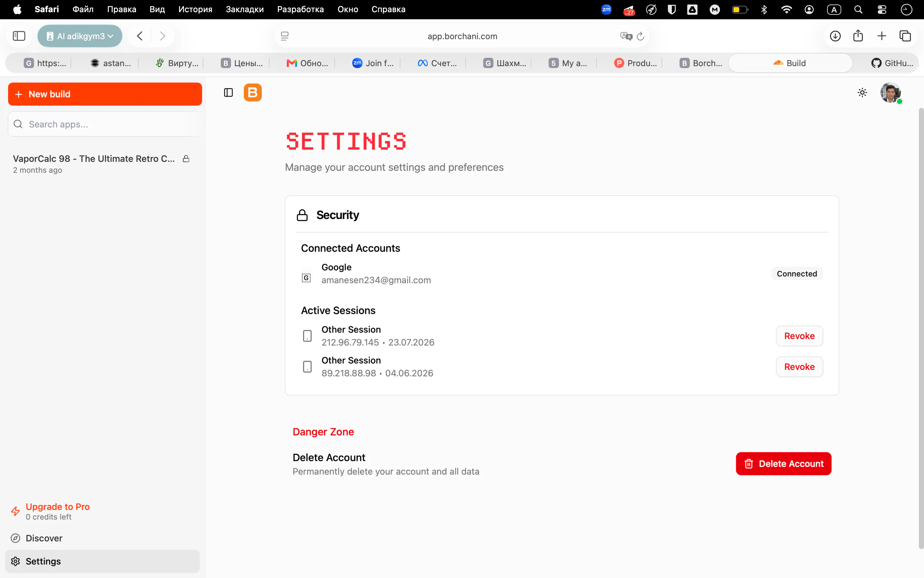Reload the page with the refresh icon

[x=641, y=36]
